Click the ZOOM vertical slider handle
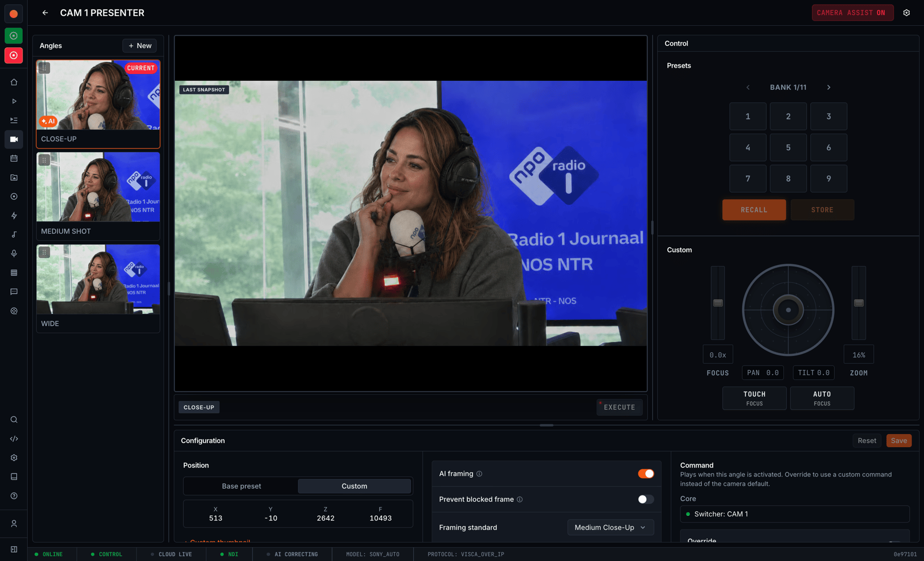Screen dimensions: 924x561 coord(859,303)
